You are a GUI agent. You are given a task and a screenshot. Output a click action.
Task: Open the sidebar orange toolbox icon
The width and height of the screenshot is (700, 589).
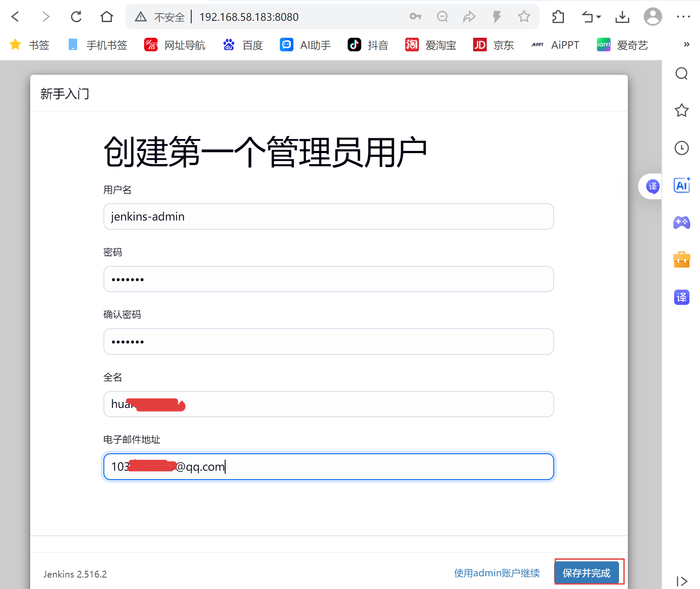(682, 260)
